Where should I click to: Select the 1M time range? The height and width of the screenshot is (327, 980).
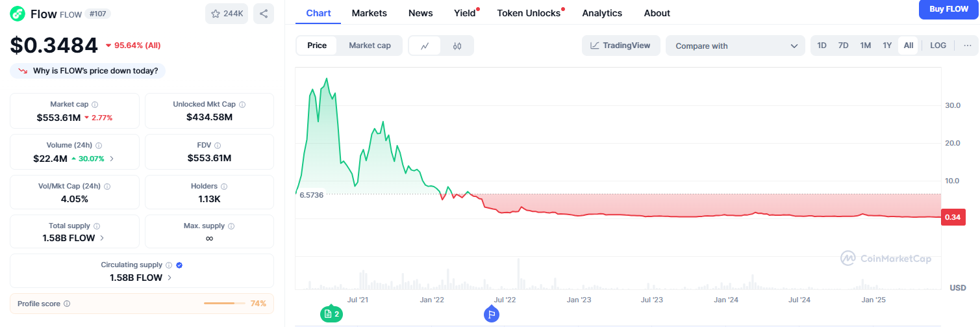pos(865,46)
